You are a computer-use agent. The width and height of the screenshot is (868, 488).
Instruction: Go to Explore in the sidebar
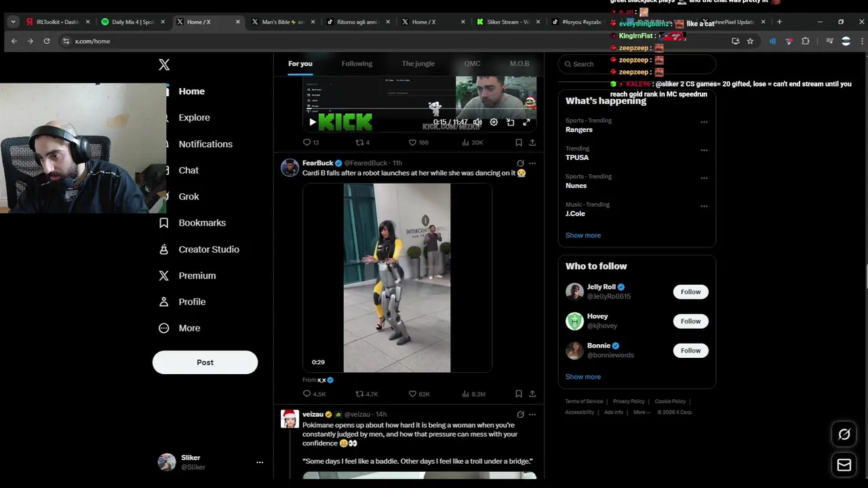coord(194,117)
